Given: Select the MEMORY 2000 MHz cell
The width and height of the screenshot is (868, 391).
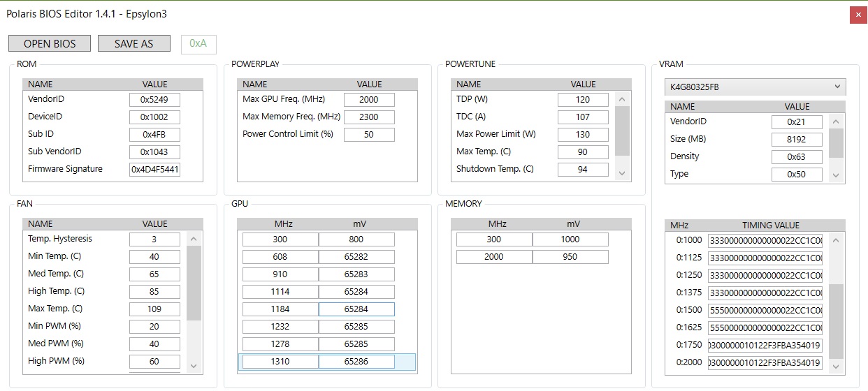Looking at the screenshot, I should click(494, 256).
